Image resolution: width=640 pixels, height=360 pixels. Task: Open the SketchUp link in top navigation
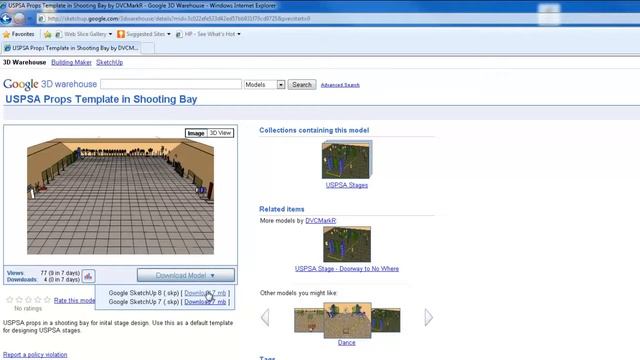click(x=109, y=62)
